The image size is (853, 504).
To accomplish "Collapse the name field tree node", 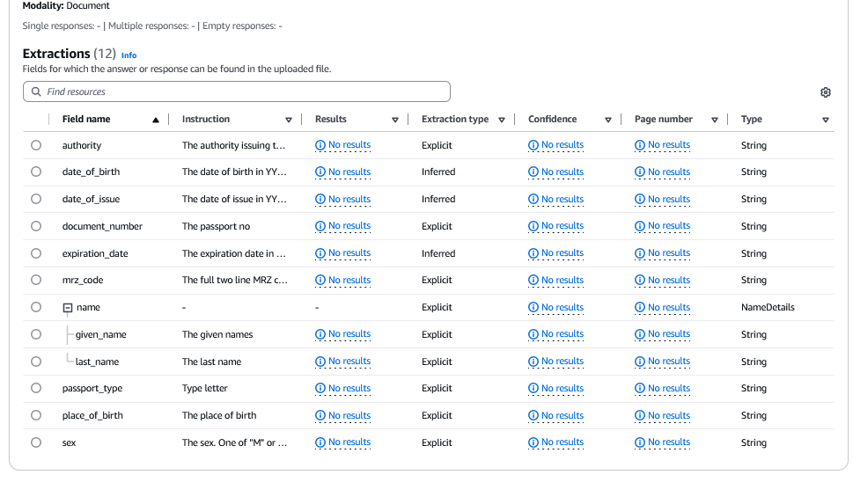I will 67,308.
